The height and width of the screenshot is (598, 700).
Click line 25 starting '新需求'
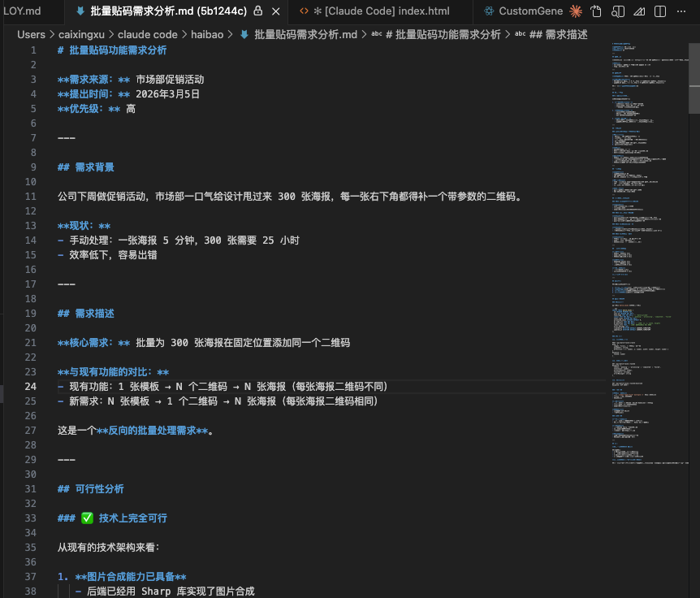[223, 401]
